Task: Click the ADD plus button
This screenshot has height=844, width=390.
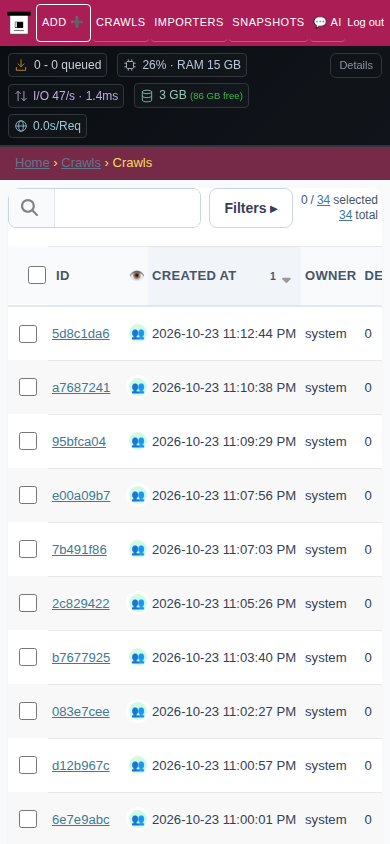Action: click(63, 23)
